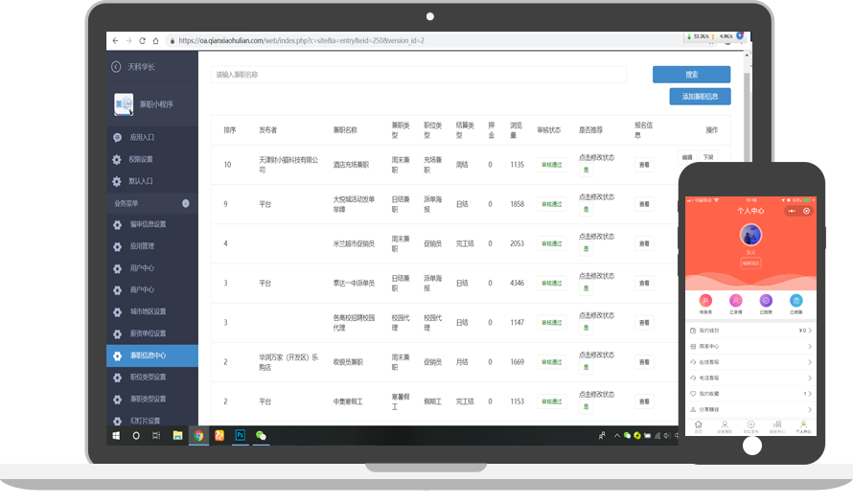This screenshot has width=853, height=504.
Task: Click 审核通过 badge in the 1135 views row
Action: point(552,165)
